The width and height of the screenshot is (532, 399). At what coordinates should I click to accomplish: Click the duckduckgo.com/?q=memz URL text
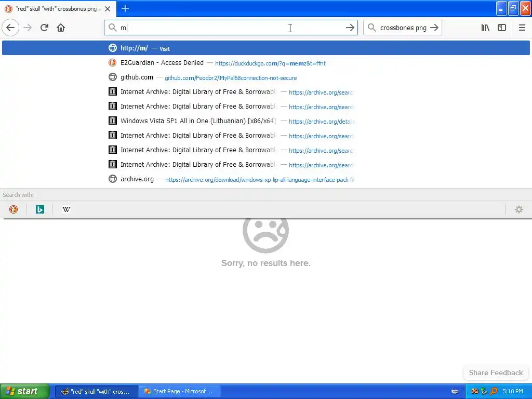(270, 63)
